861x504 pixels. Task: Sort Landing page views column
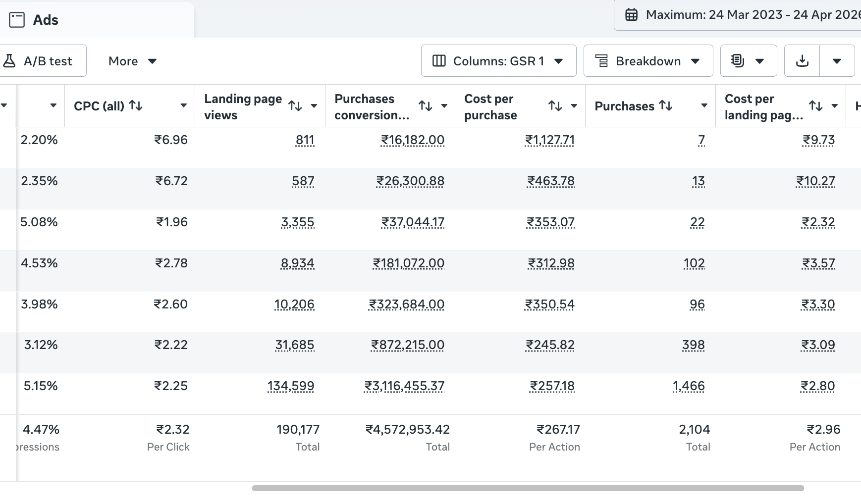pyautogui.click(x=295, y=105)
